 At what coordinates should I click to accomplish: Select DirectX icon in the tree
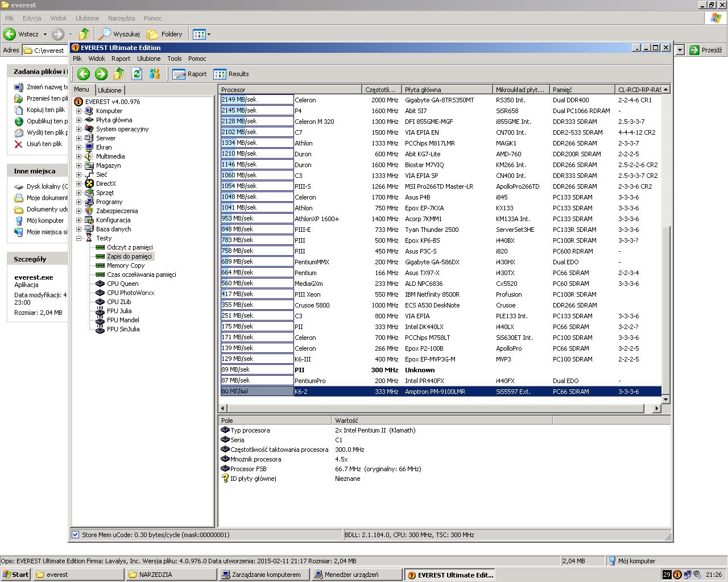coord(89,184)
